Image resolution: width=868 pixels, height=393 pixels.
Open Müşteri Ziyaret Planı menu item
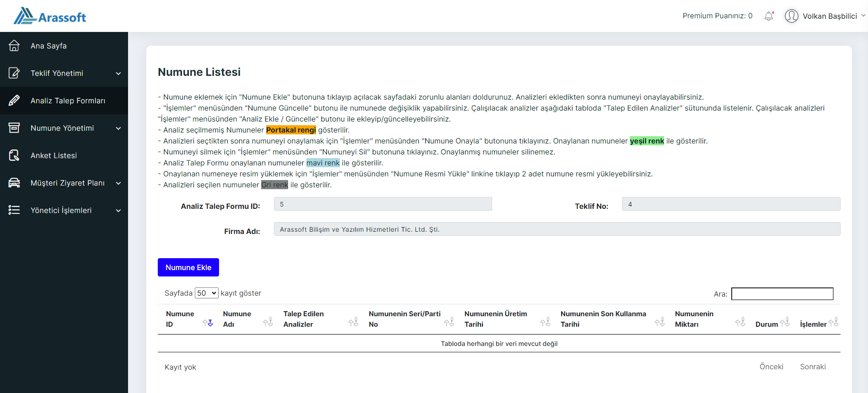(64, 183)
